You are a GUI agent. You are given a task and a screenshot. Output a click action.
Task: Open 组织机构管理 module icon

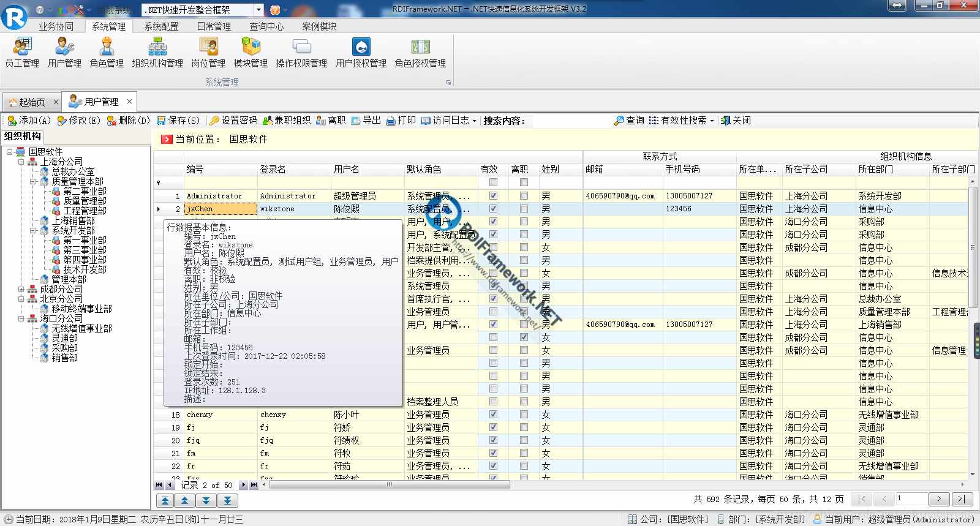[x=157, y=53]
